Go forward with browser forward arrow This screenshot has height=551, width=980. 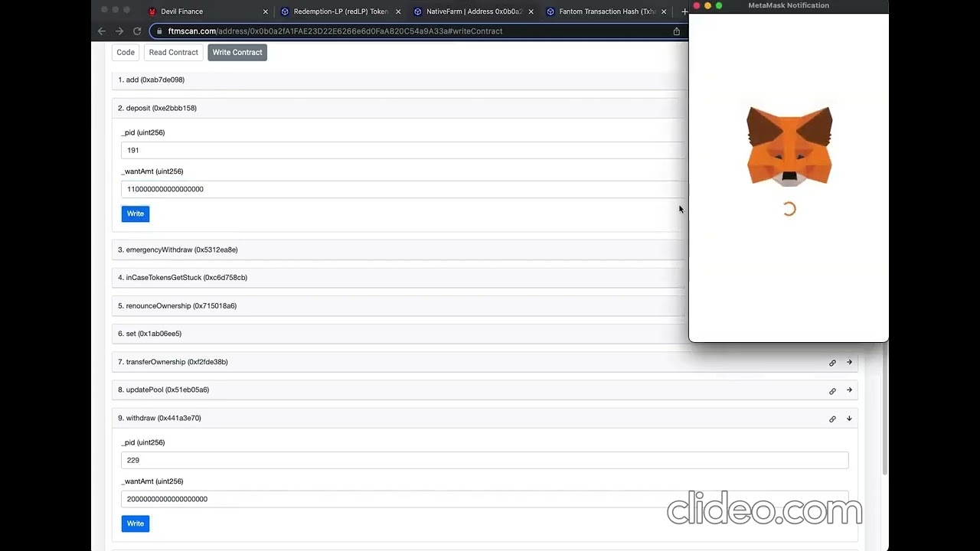pos(119,31)
